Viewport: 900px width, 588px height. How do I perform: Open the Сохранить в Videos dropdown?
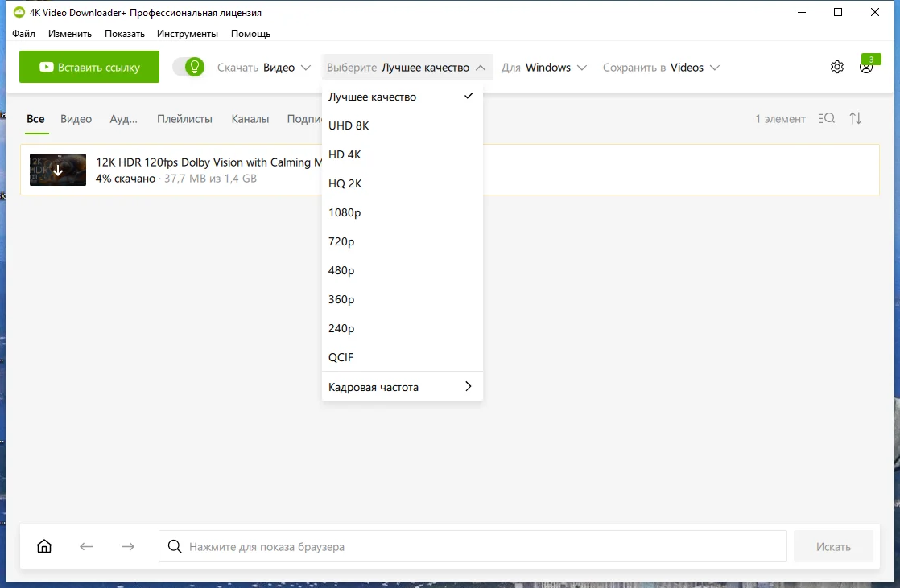661,68
